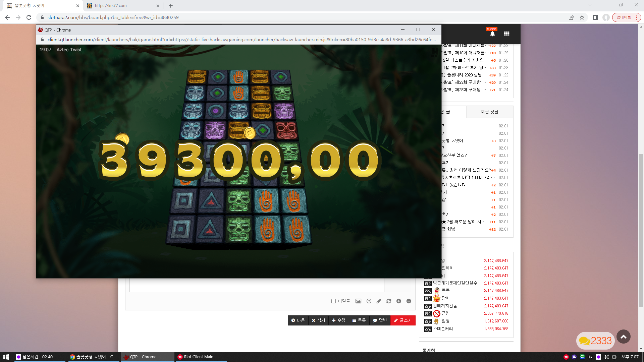The height and width of the screenshot is (362, 644).
Task: Click the pencil icon in comment toolbar
Action: 379,301
